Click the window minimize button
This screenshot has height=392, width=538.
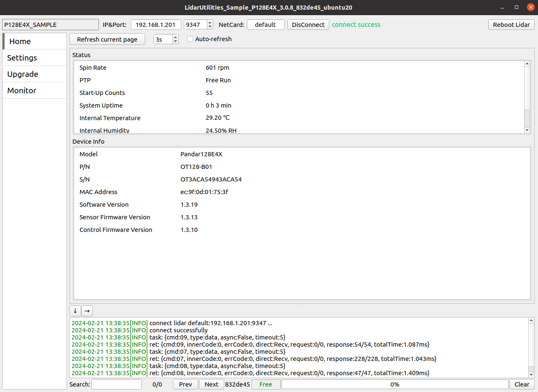click(x=503, y=7)
